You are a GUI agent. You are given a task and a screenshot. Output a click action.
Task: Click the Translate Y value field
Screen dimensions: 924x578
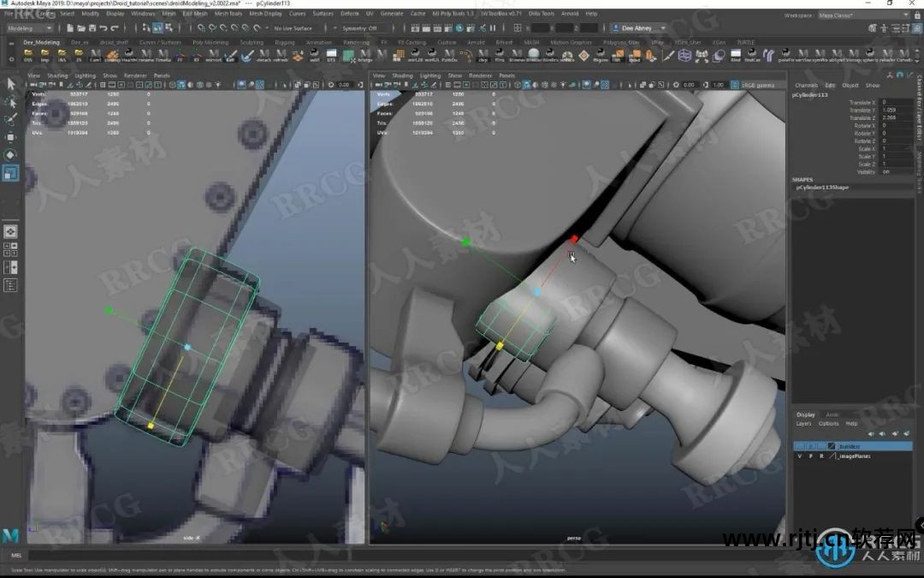tap(895, 110)
